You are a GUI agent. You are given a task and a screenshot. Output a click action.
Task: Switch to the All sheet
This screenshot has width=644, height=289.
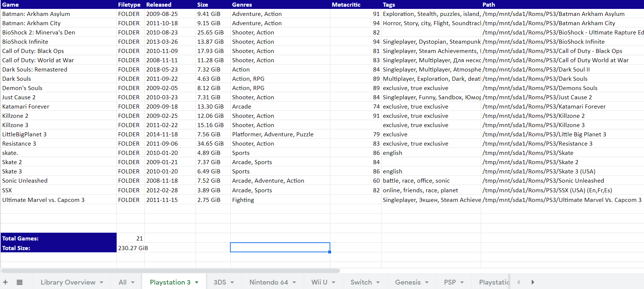[123, 282]
